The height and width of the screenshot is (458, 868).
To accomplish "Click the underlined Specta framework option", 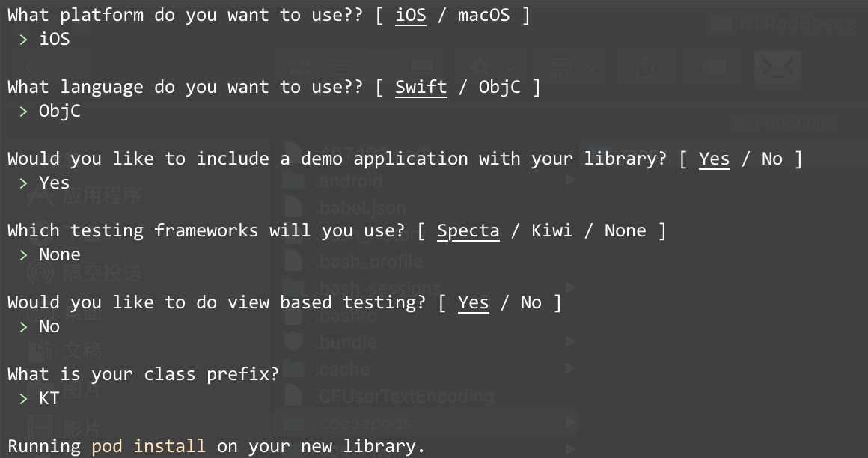I will point(468,230).
